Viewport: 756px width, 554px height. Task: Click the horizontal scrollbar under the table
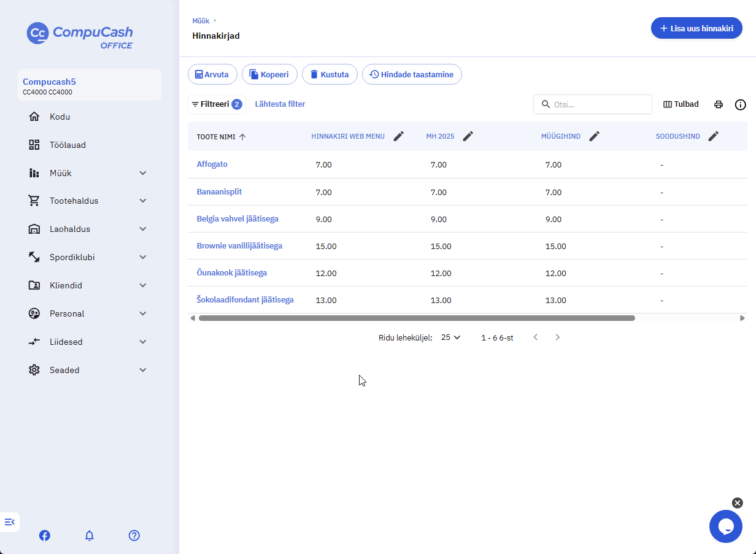417,318
